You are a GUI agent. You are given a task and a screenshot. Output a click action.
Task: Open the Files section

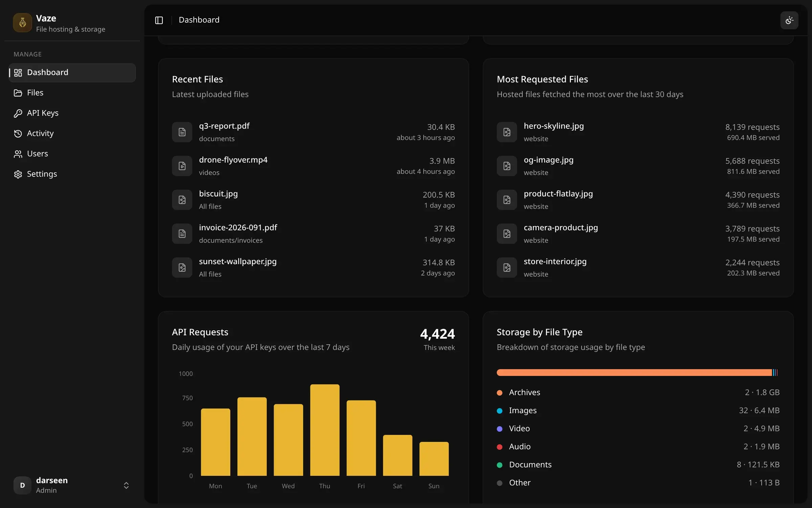(x=72, y=93)
